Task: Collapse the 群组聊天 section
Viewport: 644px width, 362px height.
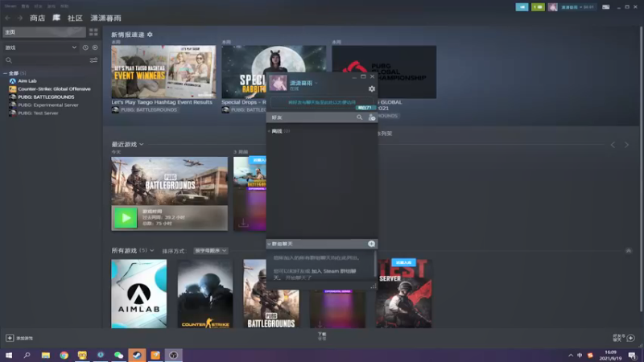Action: click(x=269, y=244)
